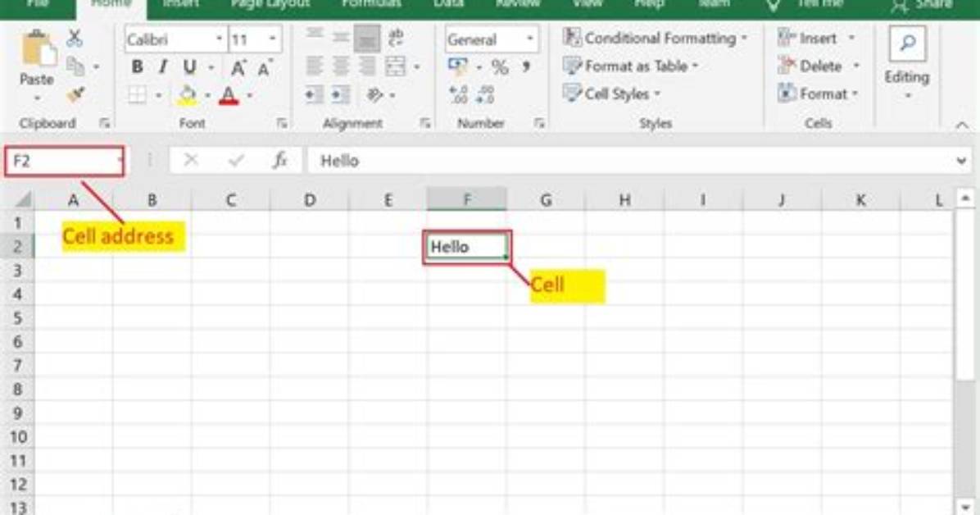This screenshot has width=980, height=515.
Task: Open the General number format dropdown
Action: pyautogui.click(x=530, y=39)
